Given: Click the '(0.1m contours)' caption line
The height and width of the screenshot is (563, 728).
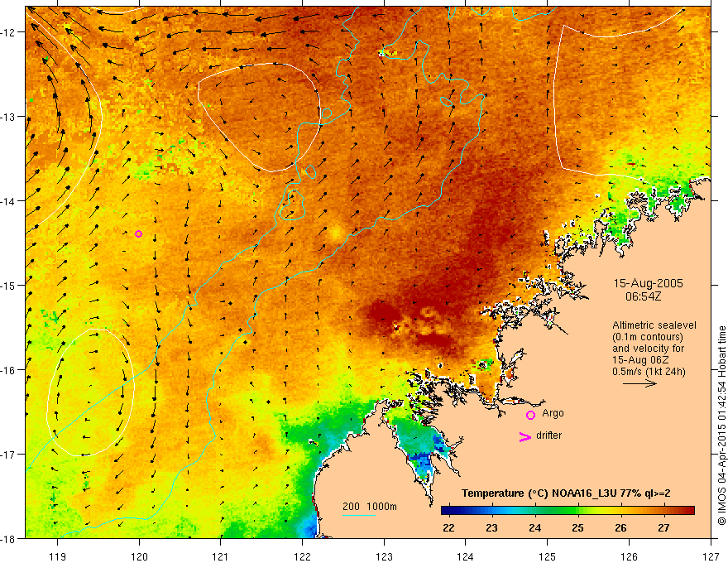Looking at the screenshot, I should tap(647, 337).
